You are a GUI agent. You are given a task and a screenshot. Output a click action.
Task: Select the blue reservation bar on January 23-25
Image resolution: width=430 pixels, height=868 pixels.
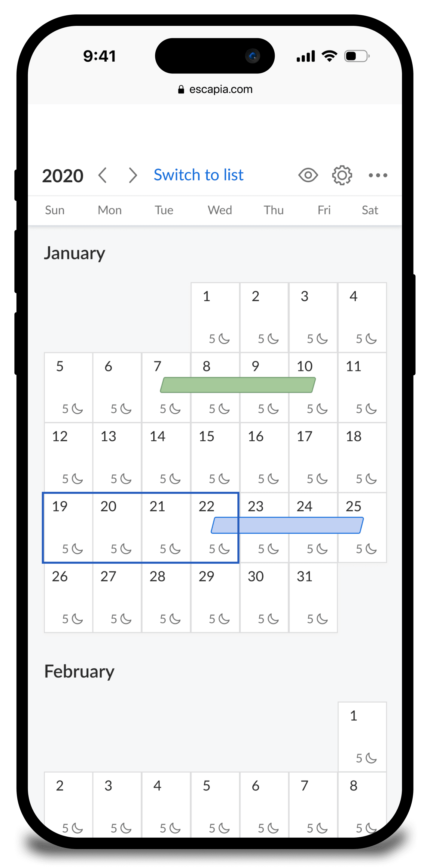pos(287,525)
